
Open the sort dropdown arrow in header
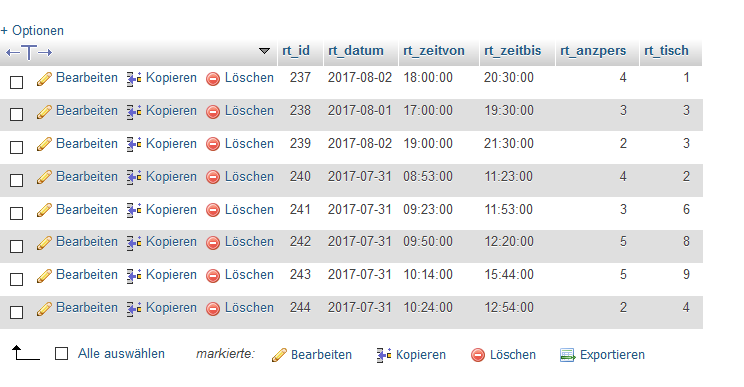point(264,51)
